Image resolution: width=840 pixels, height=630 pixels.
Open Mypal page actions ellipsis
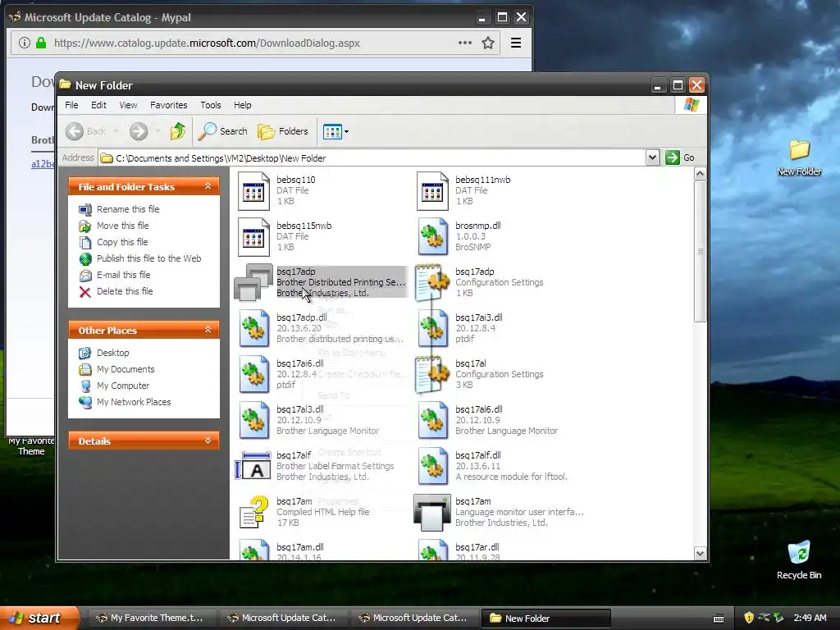click(465, 43)
